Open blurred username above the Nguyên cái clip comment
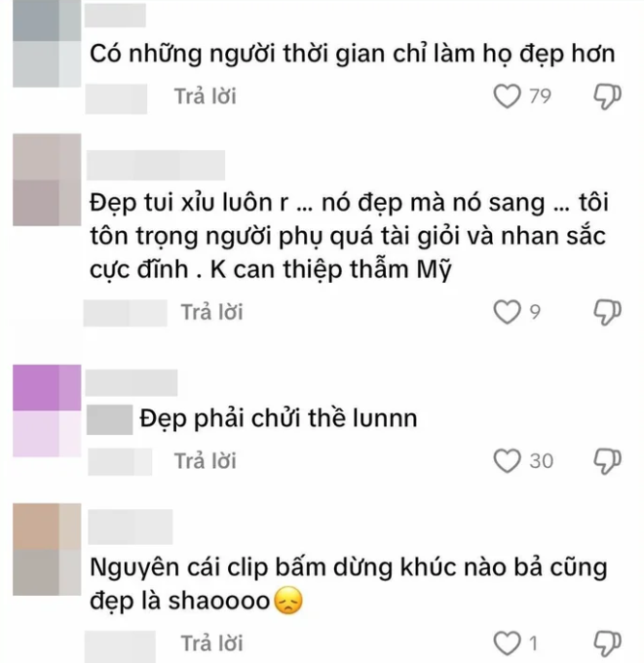Screen dimensions: 644x663 click(x=131, y=526)
